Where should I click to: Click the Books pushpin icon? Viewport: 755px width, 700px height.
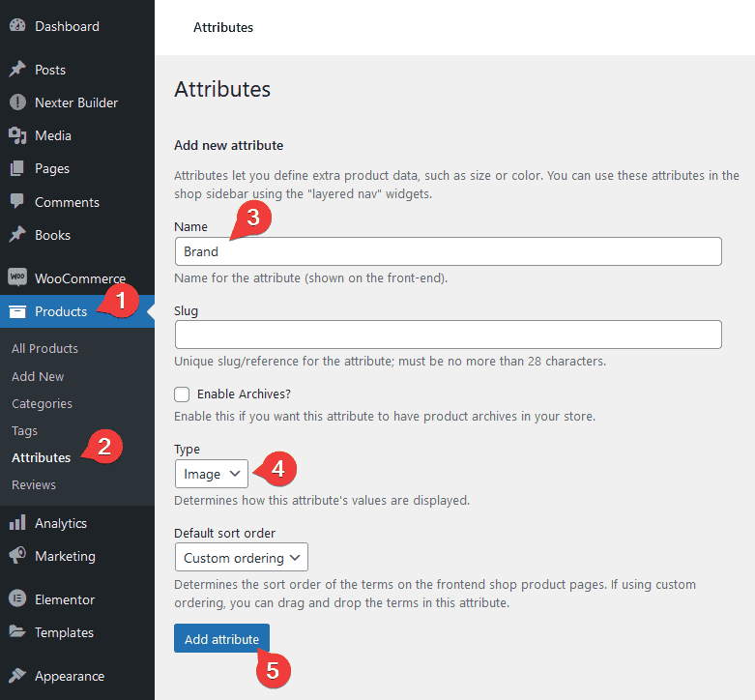17,234
